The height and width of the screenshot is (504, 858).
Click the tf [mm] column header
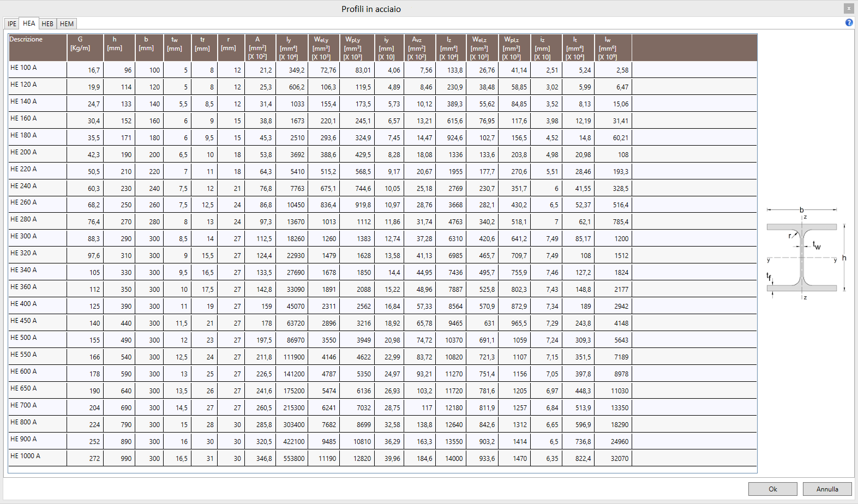(x=205, y=47)
